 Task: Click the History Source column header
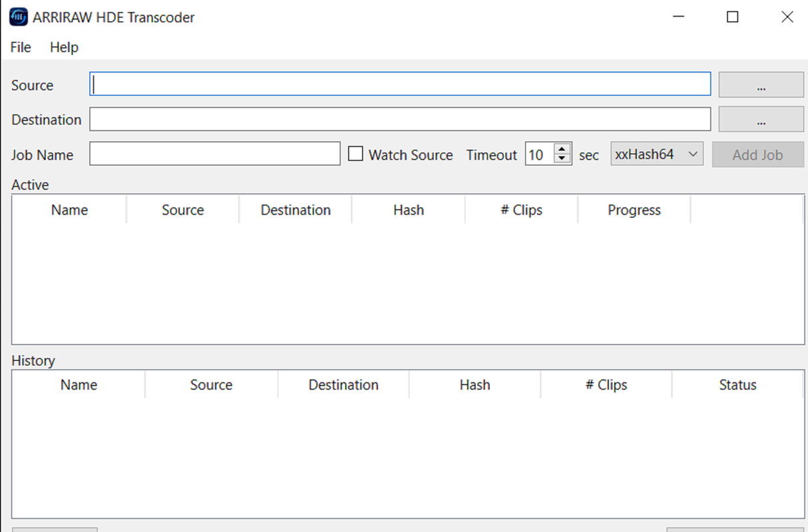(x=211, y=385)
